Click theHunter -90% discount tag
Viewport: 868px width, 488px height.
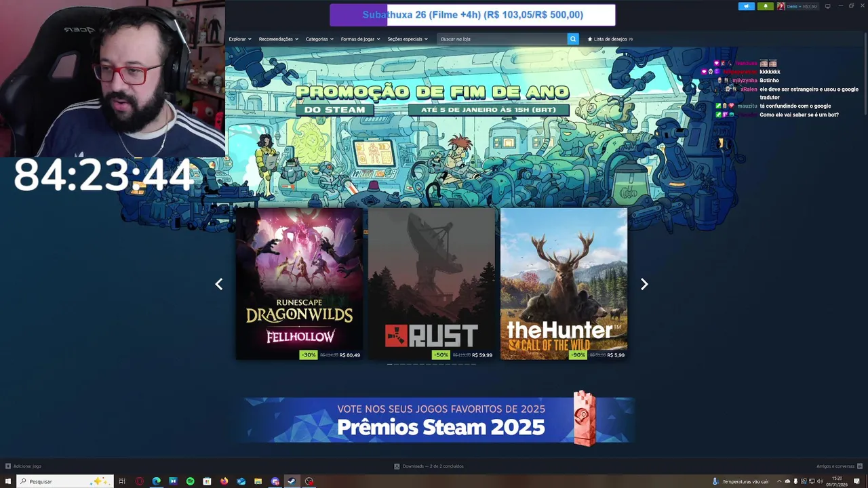[x=578, y=354]
